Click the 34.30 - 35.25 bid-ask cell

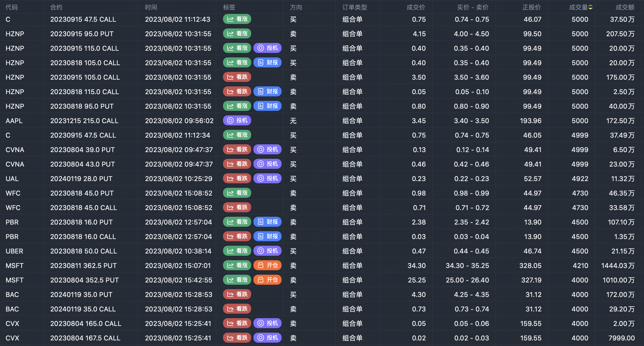pos(467,265)
